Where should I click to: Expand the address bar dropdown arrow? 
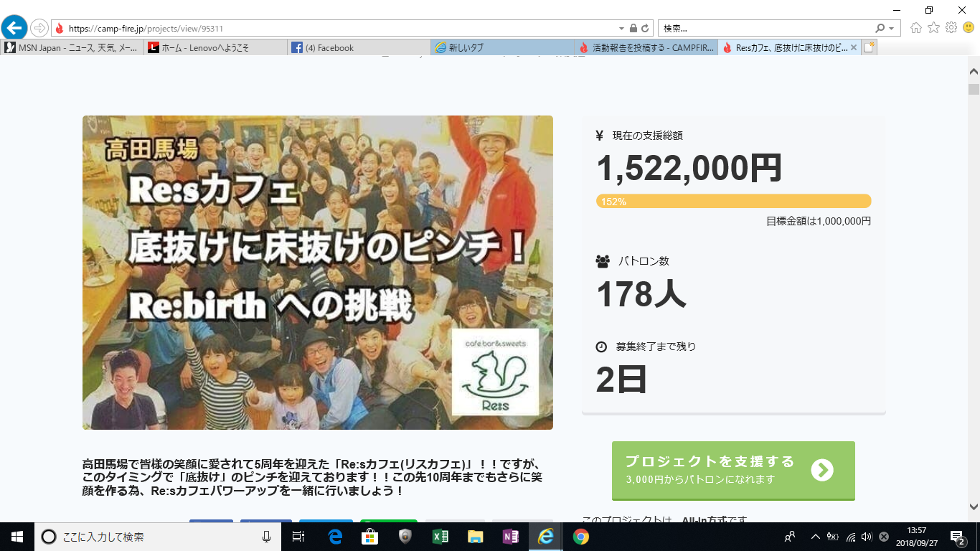(x=621, y=29)
